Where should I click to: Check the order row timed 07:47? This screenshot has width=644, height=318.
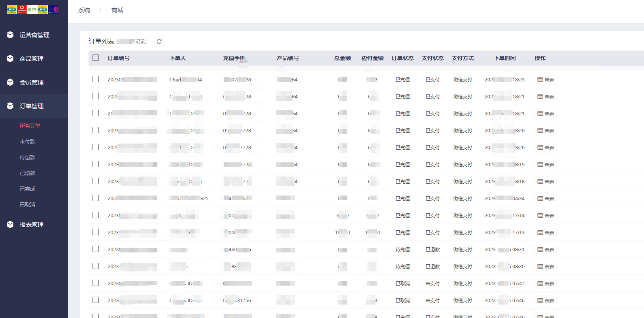pyautogui.click(x=96, y=283)
